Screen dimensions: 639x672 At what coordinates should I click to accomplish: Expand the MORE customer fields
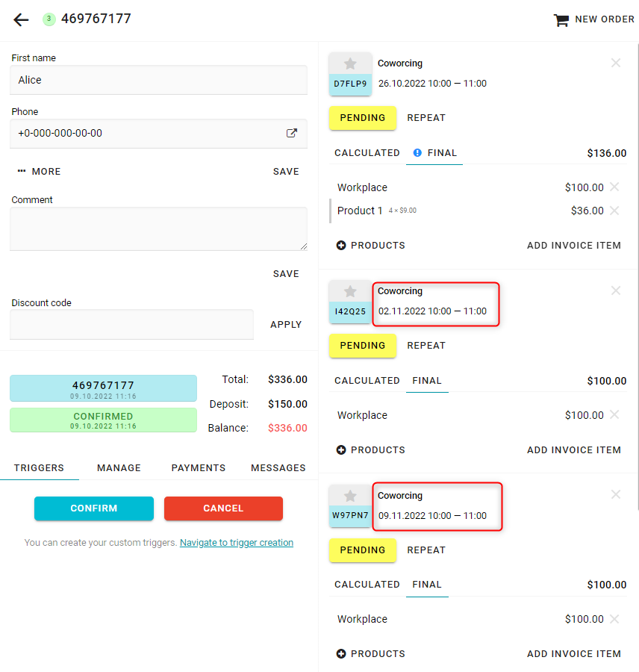tap(39, 172)
